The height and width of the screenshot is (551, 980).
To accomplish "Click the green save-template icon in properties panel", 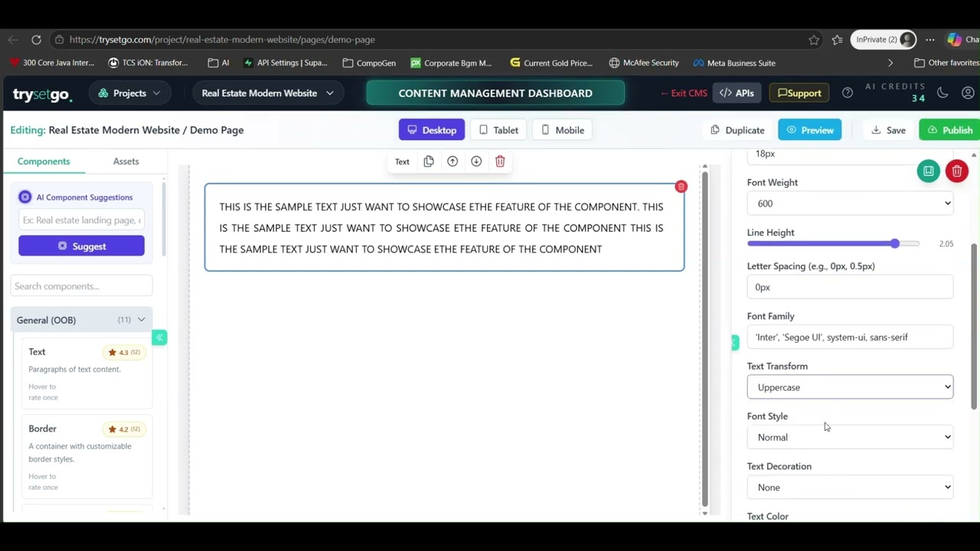I will pos(928,171).
